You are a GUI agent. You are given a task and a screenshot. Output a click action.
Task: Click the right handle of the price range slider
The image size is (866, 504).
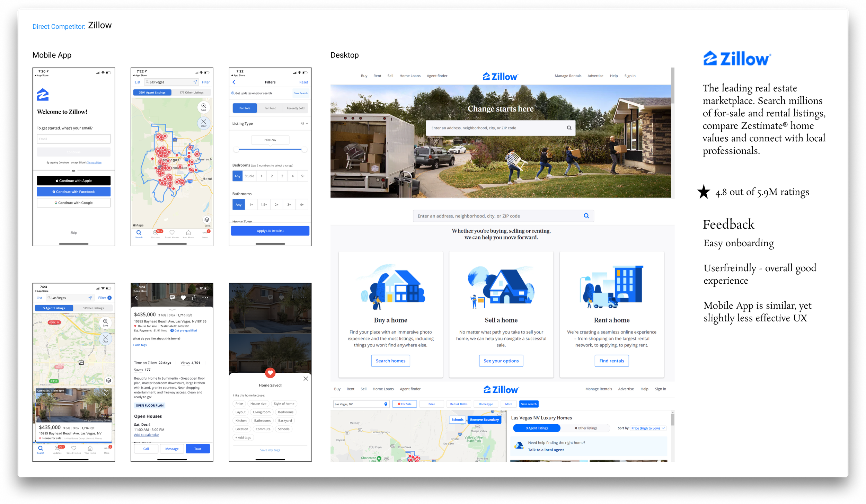[x=304, y=149]
